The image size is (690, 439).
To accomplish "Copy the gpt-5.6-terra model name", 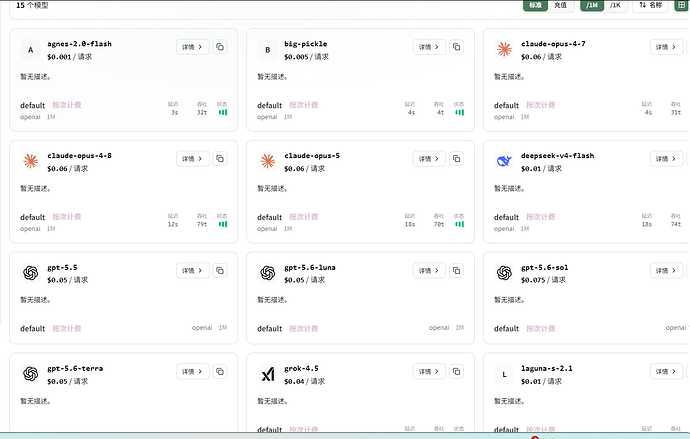I will click(220, 371).
